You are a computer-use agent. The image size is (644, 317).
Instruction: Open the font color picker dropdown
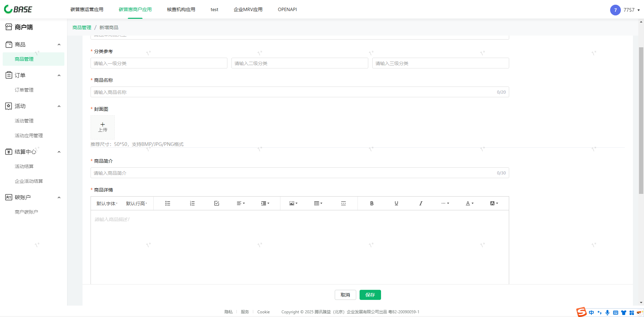click(x=470, y=203)
